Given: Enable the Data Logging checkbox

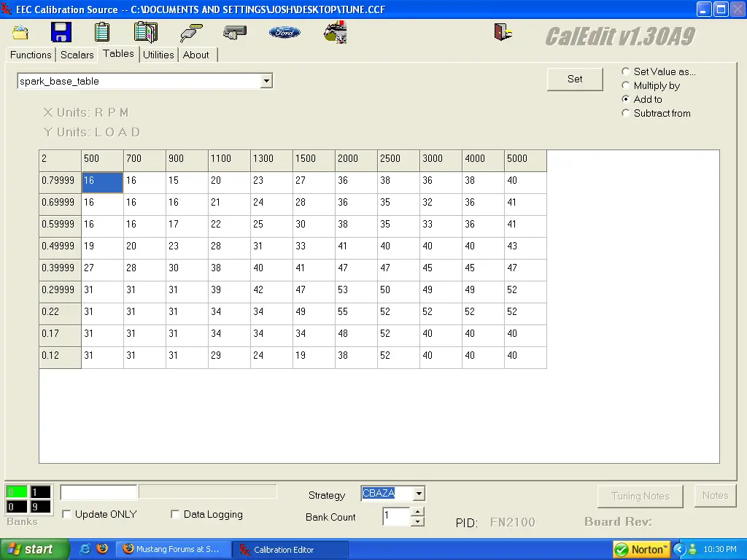Looking at the screenshot, I should (x=175, y=514).
